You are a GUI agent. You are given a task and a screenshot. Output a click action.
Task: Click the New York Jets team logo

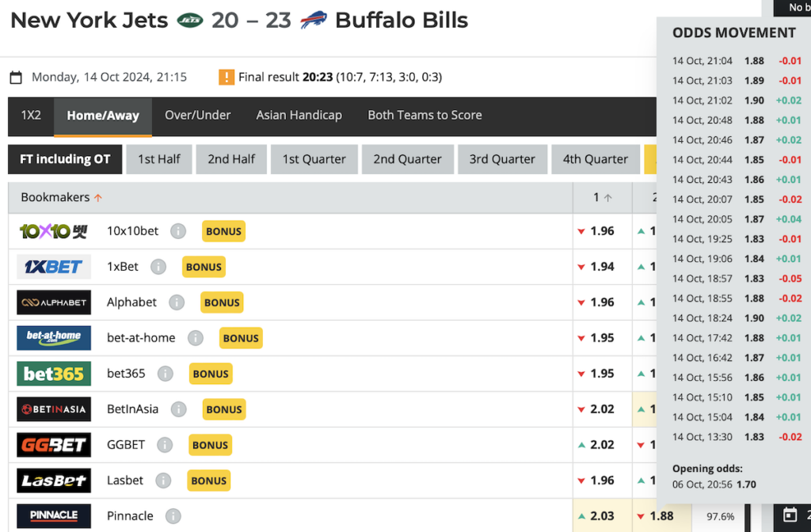coord(189,21)
